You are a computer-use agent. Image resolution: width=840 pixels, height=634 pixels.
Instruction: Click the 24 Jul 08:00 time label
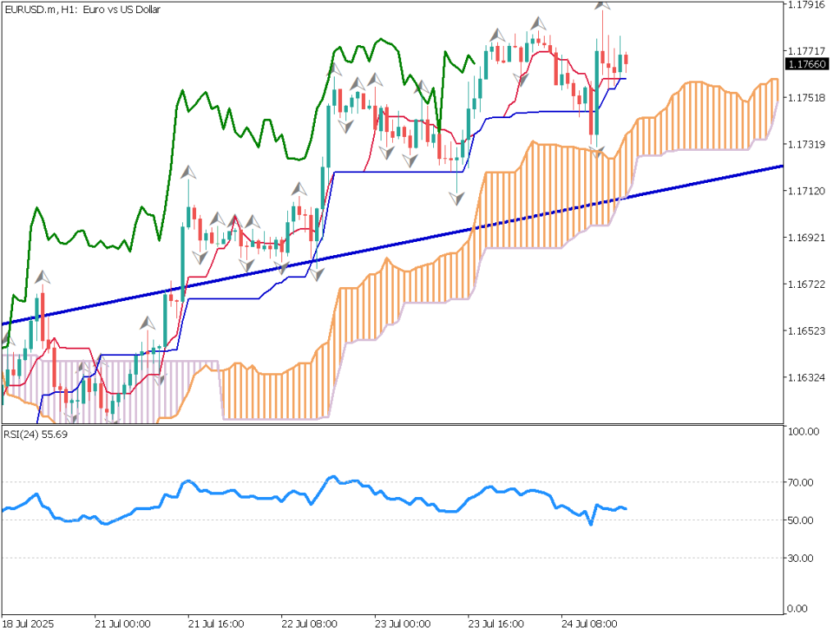pos(588,624)
